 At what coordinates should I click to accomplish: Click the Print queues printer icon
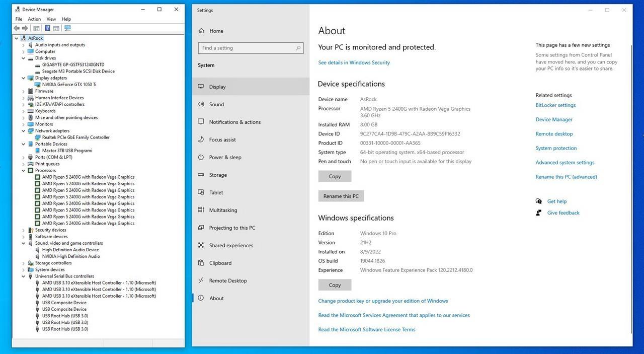(x=31, y=164)
